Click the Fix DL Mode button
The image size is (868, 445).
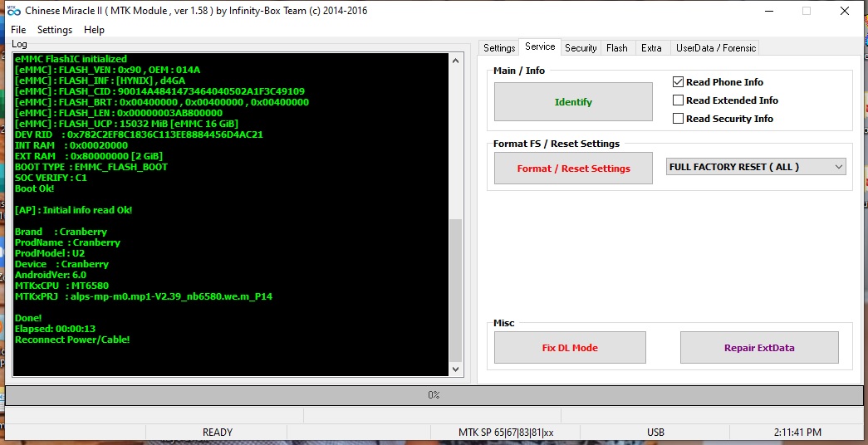click(x=570, y=348)
